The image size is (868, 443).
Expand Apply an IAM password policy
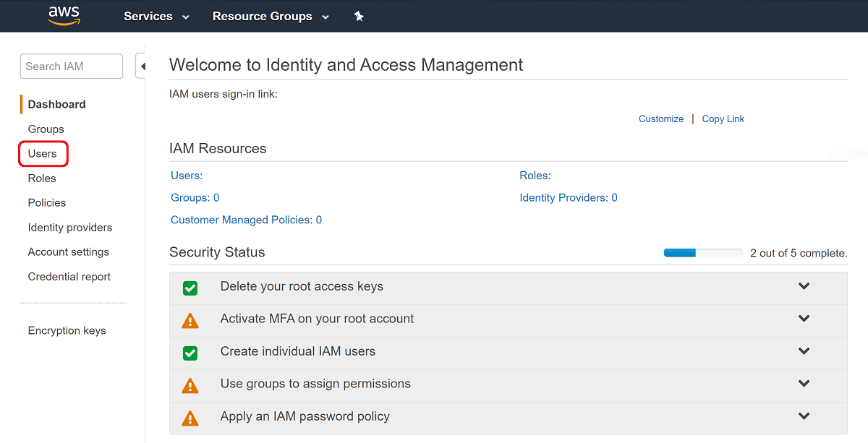coord(804,416)
